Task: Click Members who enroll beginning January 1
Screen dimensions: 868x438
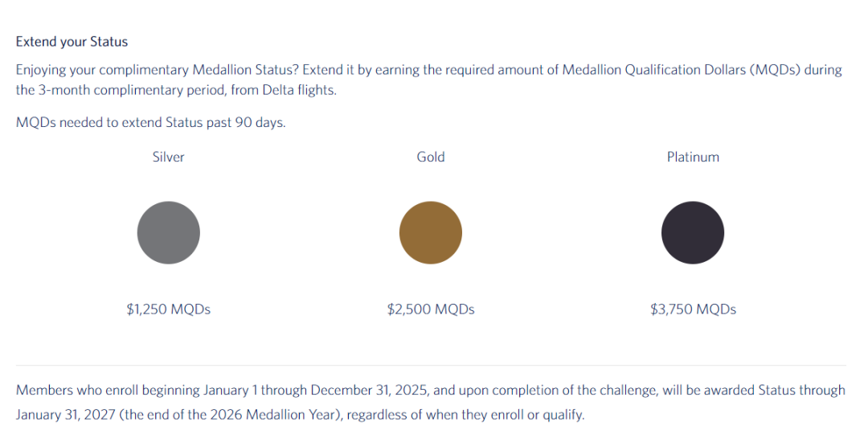Action: point(137,391)
